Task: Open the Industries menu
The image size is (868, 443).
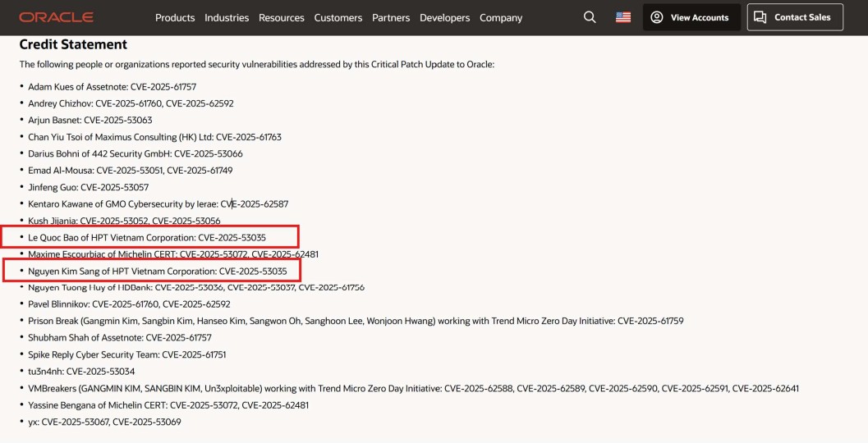Action: 227,17
